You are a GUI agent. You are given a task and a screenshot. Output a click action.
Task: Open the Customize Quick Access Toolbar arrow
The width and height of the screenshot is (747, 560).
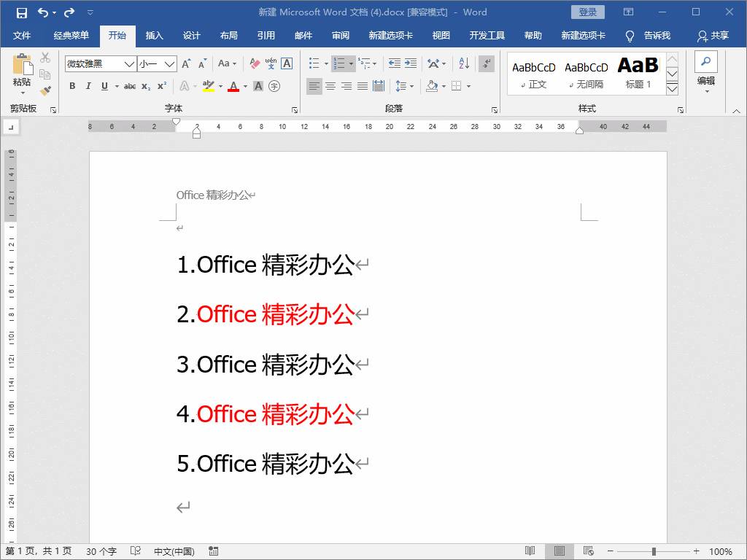tap(90, 13)
